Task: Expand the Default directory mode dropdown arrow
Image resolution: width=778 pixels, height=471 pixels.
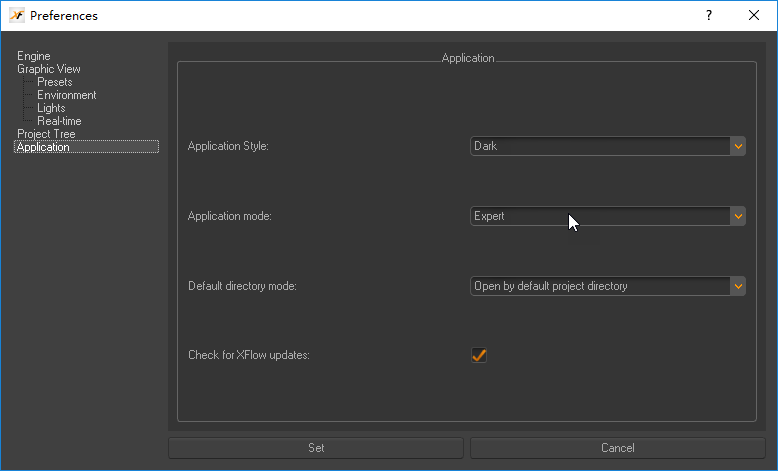Action: pos(738,286)
